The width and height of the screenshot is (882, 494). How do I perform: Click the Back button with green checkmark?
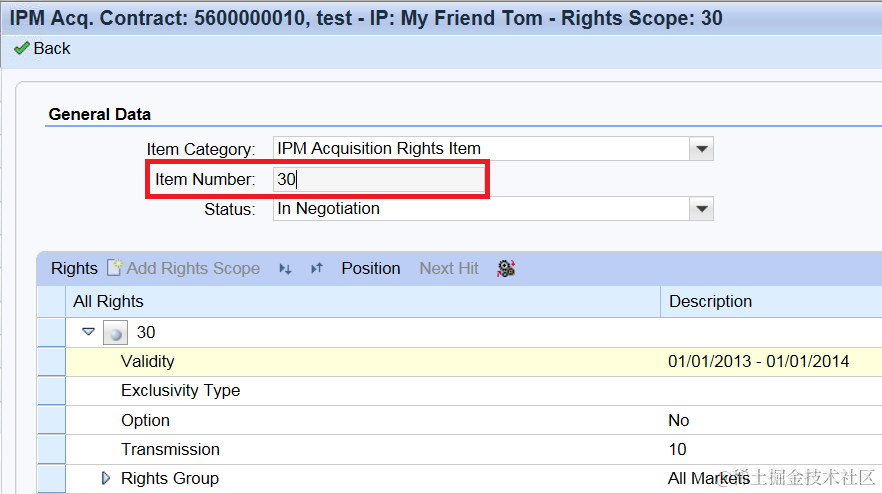42,48
